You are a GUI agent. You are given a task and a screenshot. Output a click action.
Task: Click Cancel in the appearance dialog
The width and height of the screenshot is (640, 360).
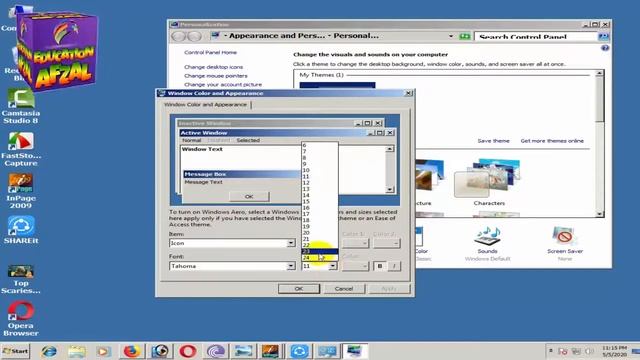(344, 289)
